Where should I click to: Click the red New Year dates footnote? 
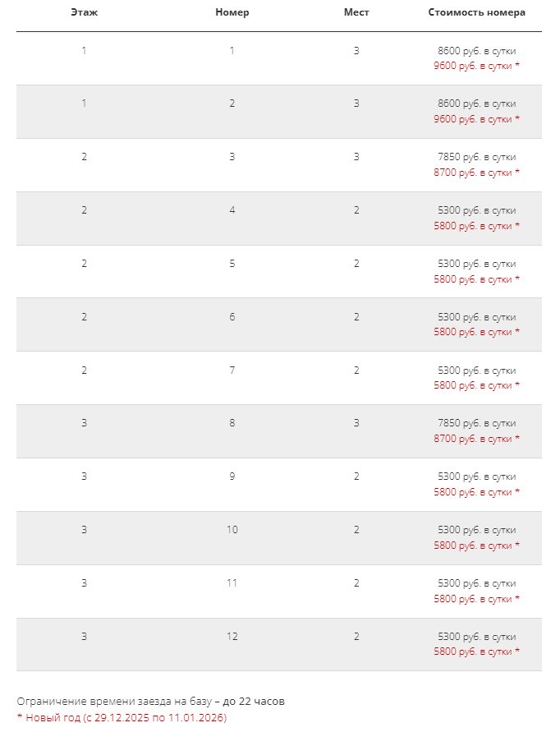(x=122, y=717)
